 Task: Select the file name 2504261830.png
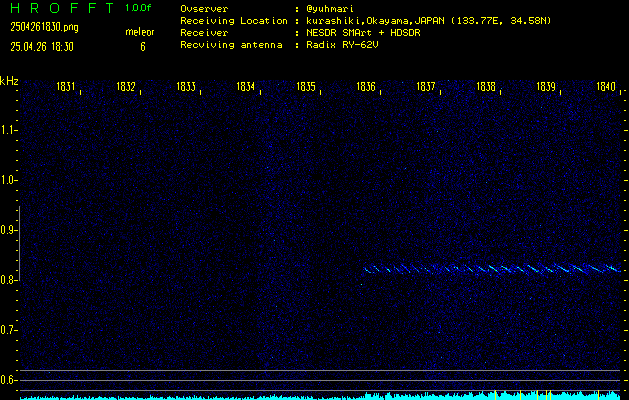[x=45, y=27]
